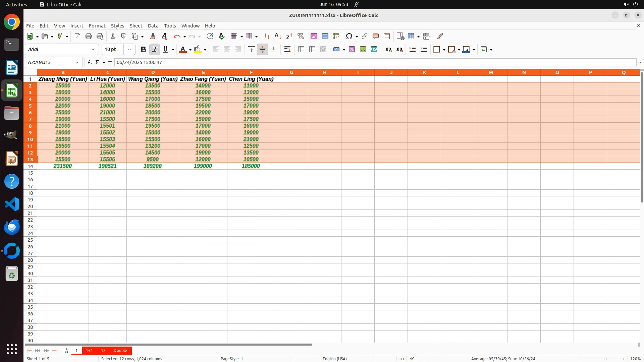Image resolution: width=644 pixels, height=362 pixels.
Task: Click the formula input line
Action: tap(369, 62)
